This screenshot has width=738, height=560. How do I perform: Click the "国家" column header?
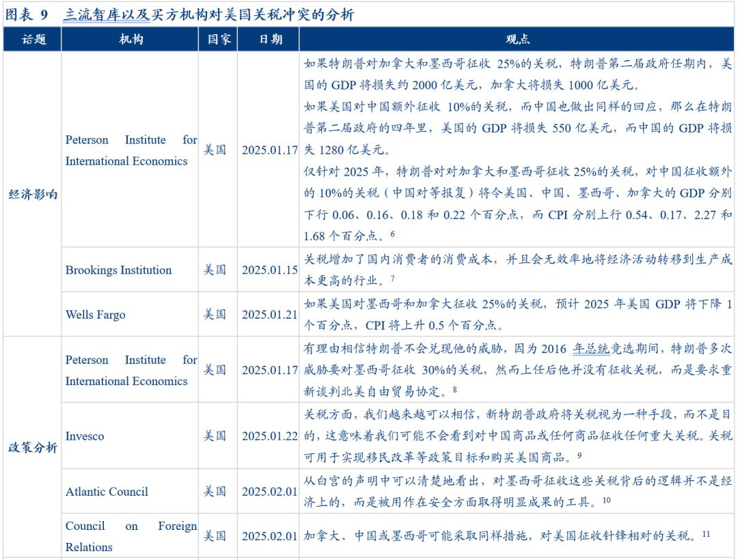[x=219, y=40]
